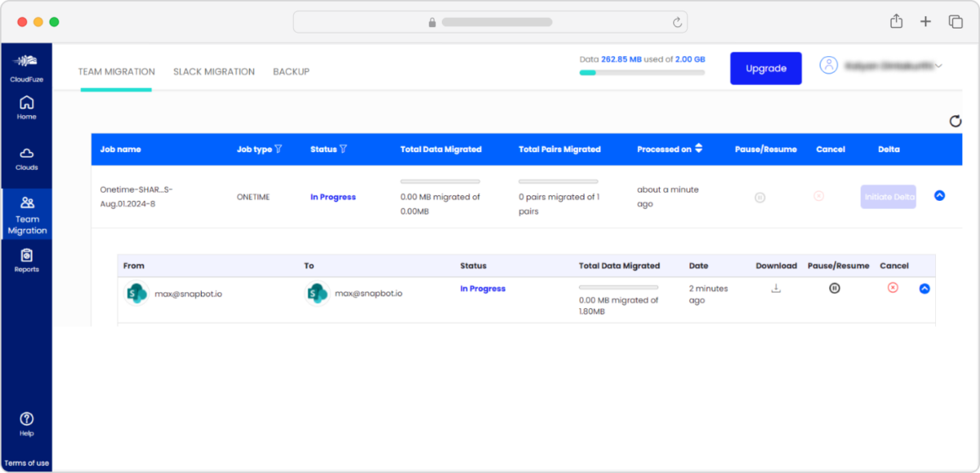Toggle the Processed on sort order

coord(697,149)
